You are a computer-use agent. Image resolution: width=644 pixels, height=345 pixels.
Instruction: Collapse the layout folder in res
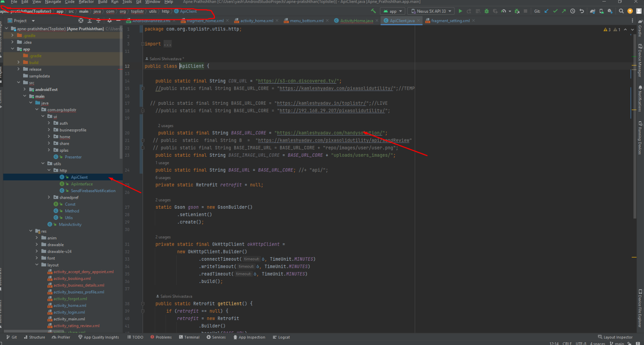pyautogui.click(x=37, y=265)
